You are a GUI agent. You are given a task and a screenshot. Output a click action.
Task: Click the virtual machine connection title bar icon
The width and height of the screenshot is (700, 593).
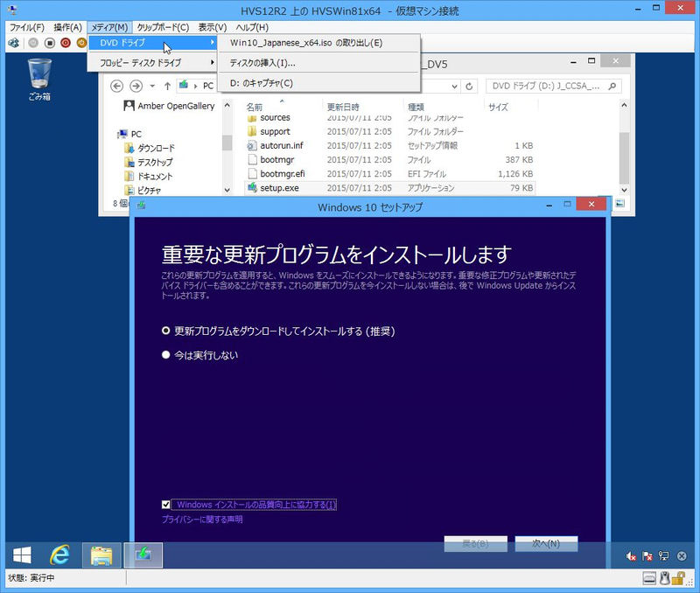(x=12, y=10)
